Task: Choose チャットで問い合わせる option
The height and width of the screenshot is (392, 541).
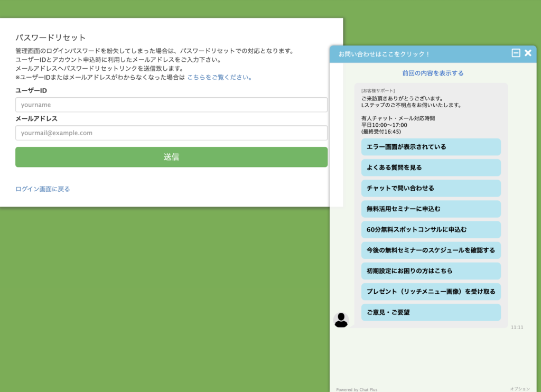Action: tap(431, 188)
